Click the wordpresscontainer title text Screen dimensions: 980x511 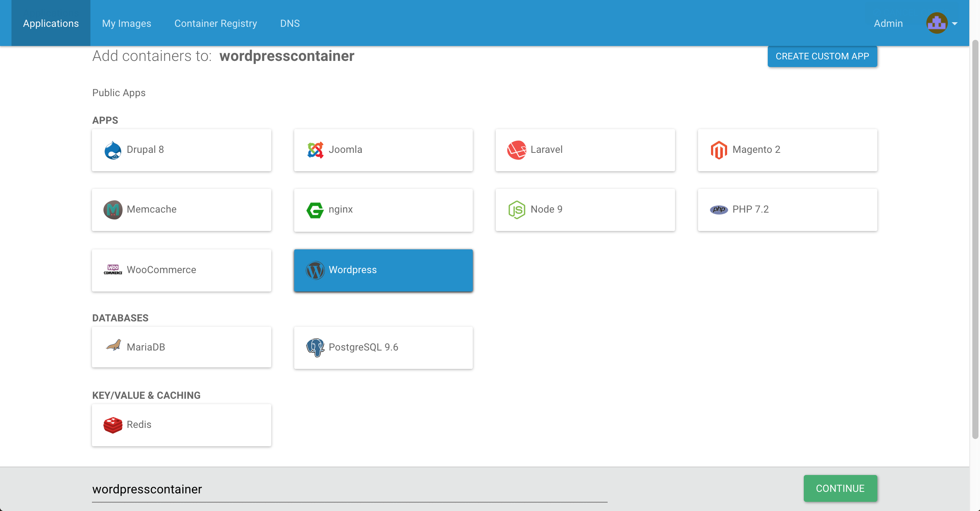pos(287,56)
